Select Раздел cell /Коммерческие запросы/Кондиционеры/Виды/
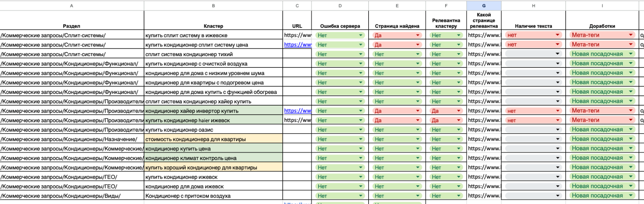Image resolution: width=644 pixels, height=204 pixels. [72, 196]
